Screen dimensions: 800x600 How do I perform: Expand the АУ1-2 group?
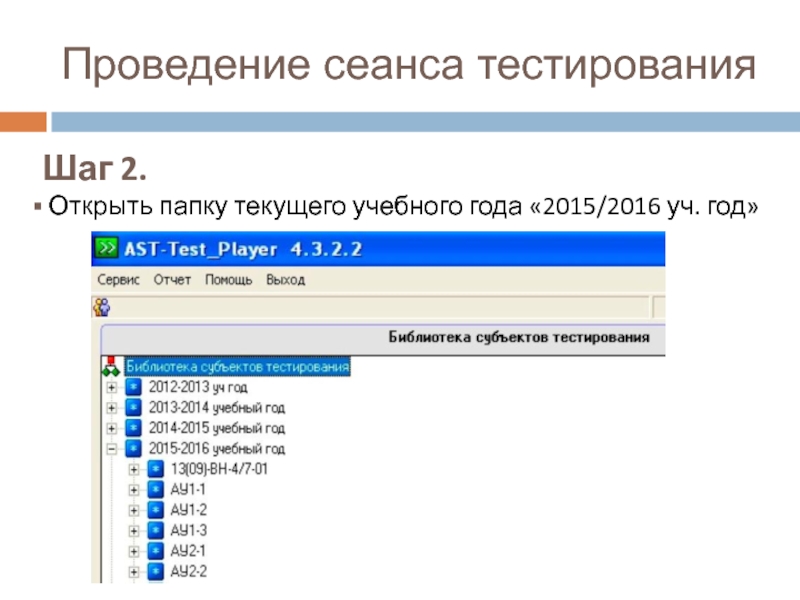pos(134,510)
